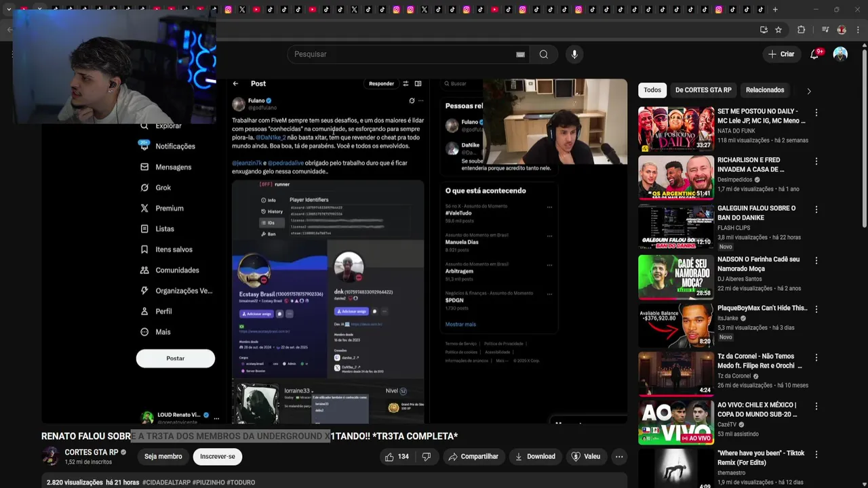Open NADSON O Ferinha video thumbnail
868x488 pixels.
pyautogui.click(x=676, y=277)
